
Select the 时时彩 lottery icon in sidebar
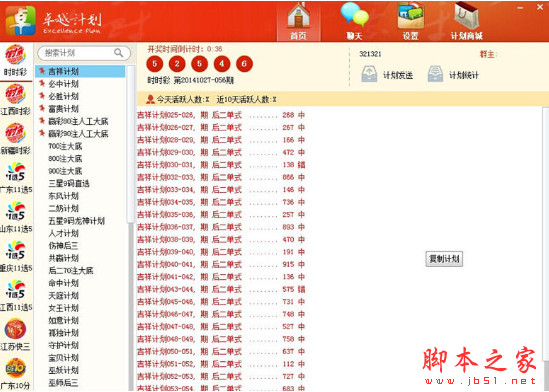[x=15, y=55]
